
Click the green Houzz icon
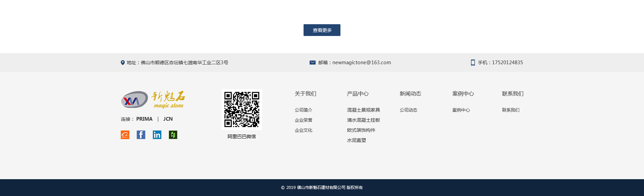[x=173, y=135]
